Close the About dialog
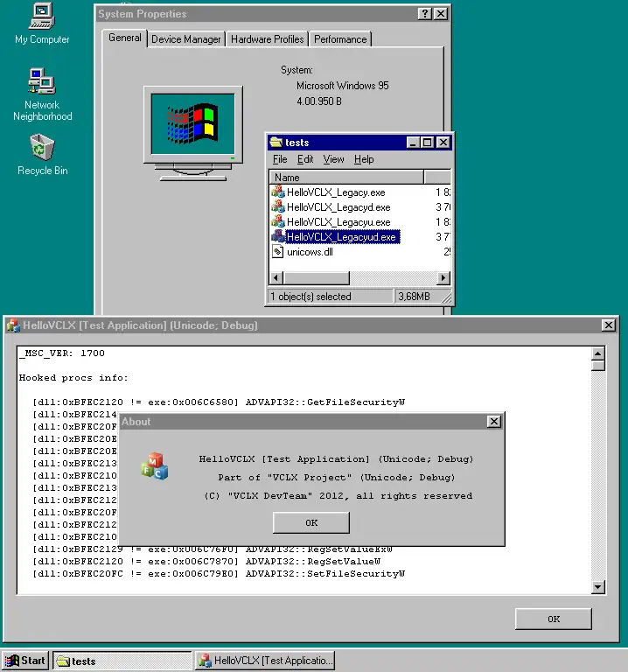Image resolution: width=628 pixels, height=672 pixels. (x=494, y=422)
